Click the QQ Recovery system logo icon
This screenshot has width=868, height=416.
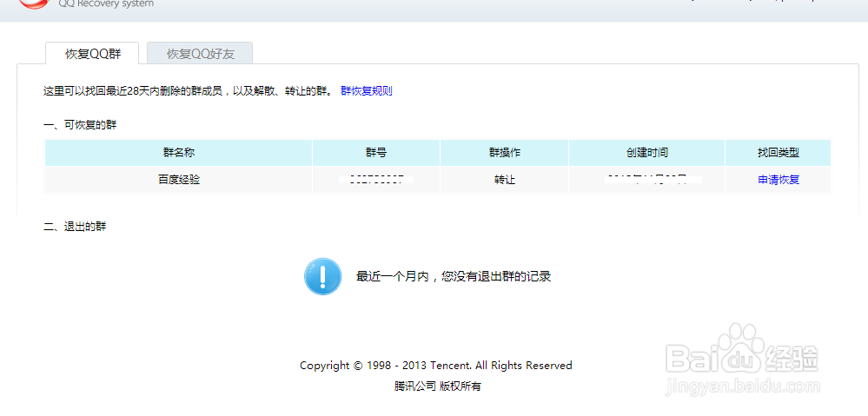tap(35, 3)
